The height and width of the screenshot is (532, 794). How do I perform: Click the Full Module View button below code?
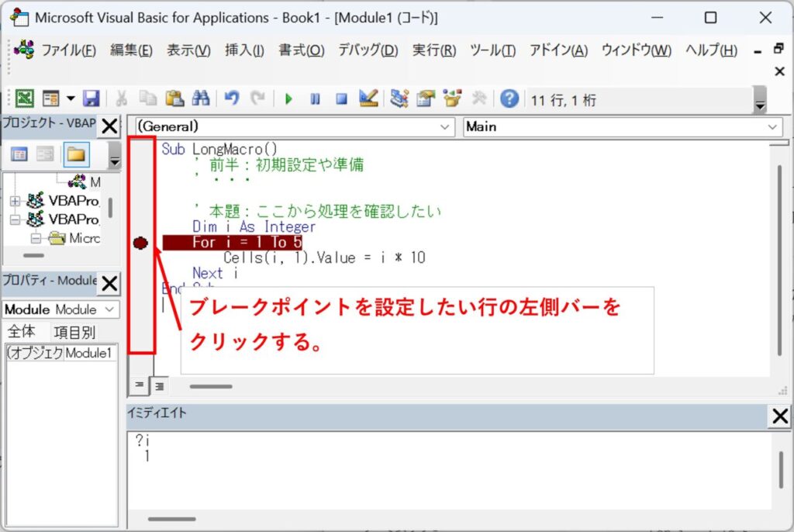tap(160, 386)
